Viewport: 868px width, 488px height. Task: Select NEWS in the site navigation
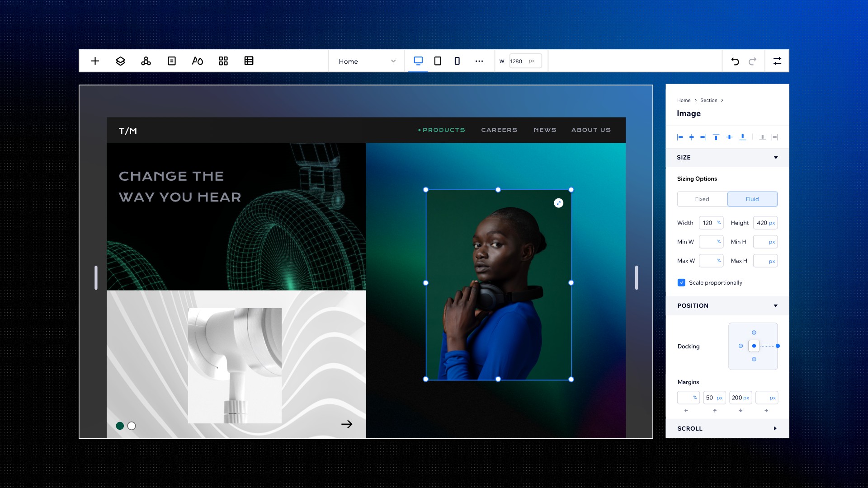(545, 130)
